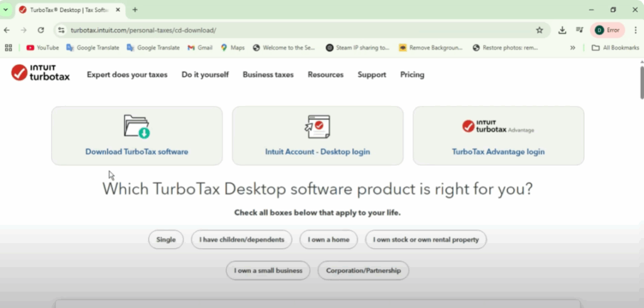This screenshot has width=644, height=308.
Task: Open the Chrome three-dot menu
Action: click(x=635, y=30)
